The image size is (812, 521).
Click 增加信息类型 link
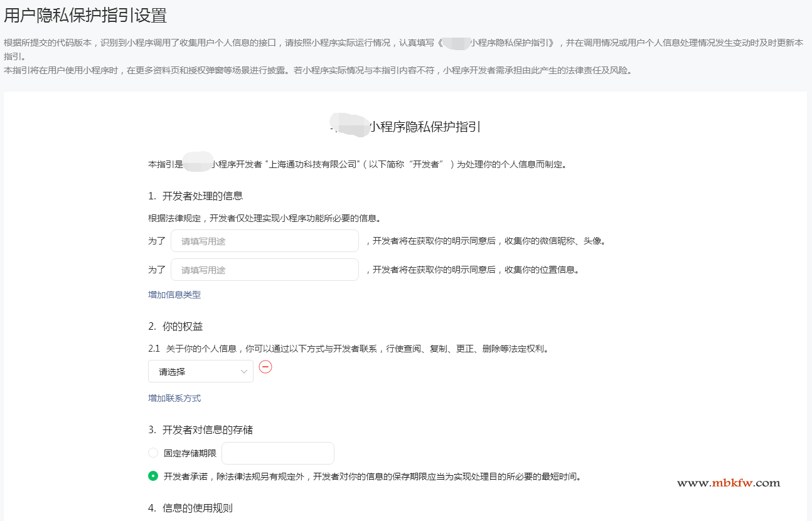[x=174, y=295]
